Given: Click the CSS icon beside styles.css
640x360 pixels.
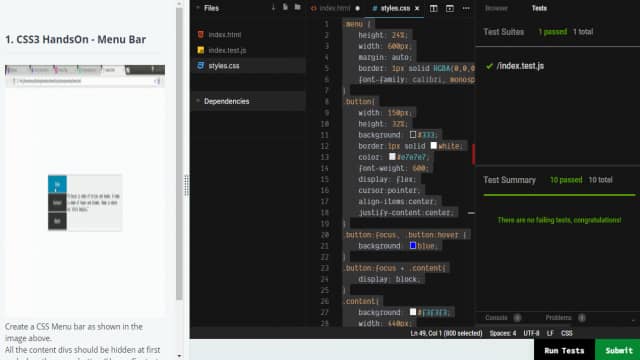Looking at the screenshot, I should click(x=200, y=65).
